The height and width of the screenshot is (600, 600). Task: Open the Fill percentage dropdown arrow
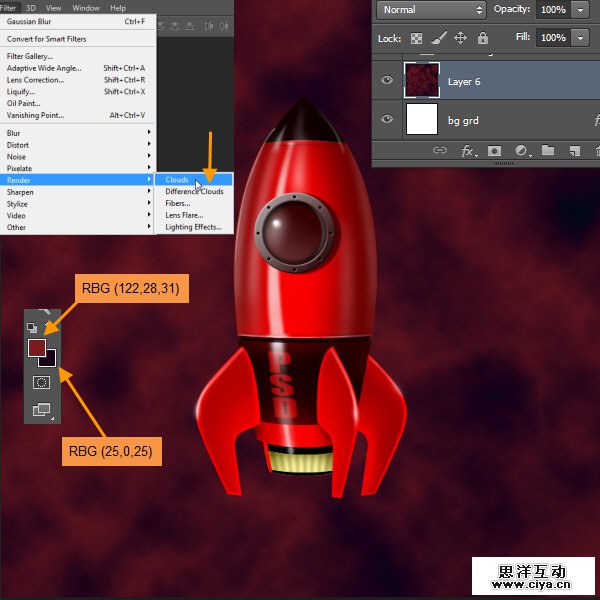tap(581, 38)
